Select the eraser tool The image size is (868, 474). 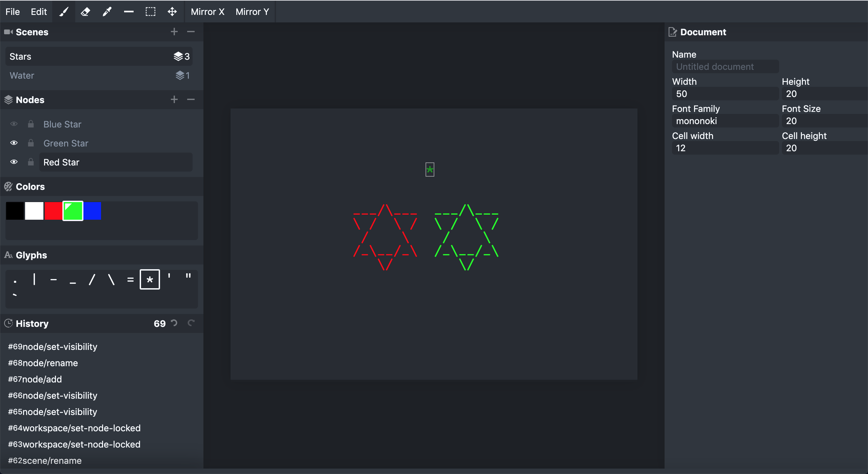pyautogui.click(x=85, y=12)
